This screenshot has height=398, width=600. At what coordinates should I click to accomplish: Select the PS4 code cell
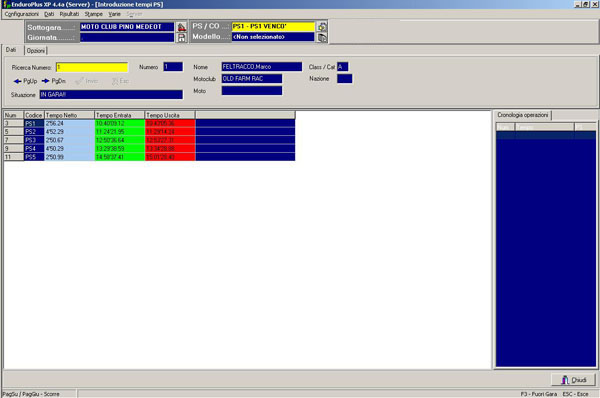point(34,148)
